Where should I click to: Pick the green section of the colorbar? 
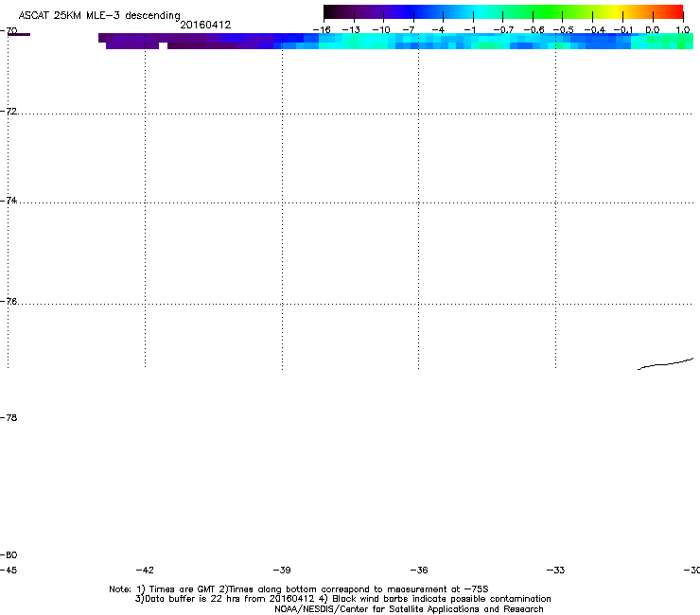(x=549, y=11)
